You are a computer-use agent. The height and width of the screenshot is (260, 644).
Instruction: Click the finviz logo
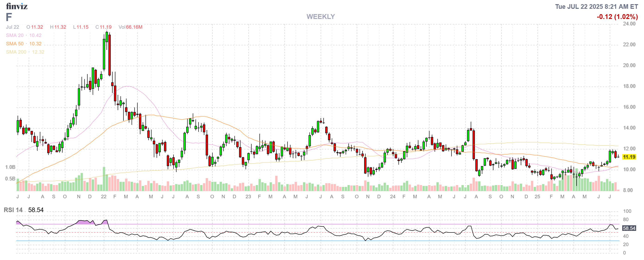coord(16,6)
